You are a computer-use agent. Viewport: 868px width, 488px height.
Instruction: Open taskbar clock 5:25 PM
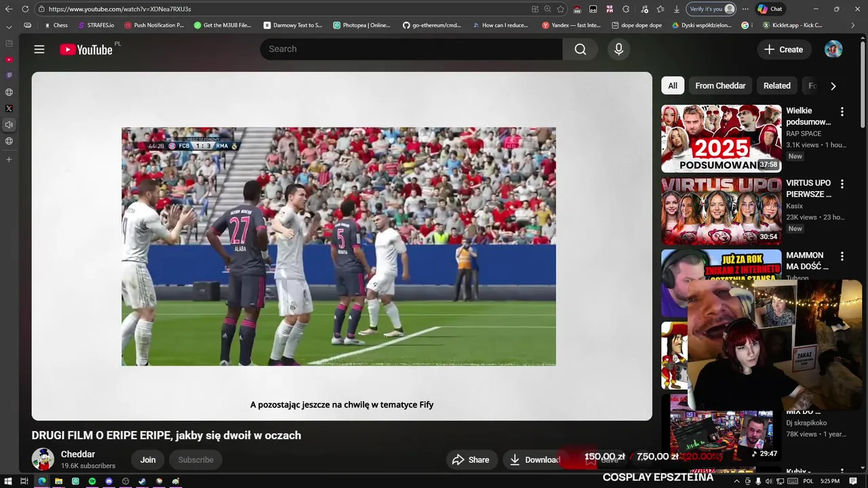coord(830,481)
